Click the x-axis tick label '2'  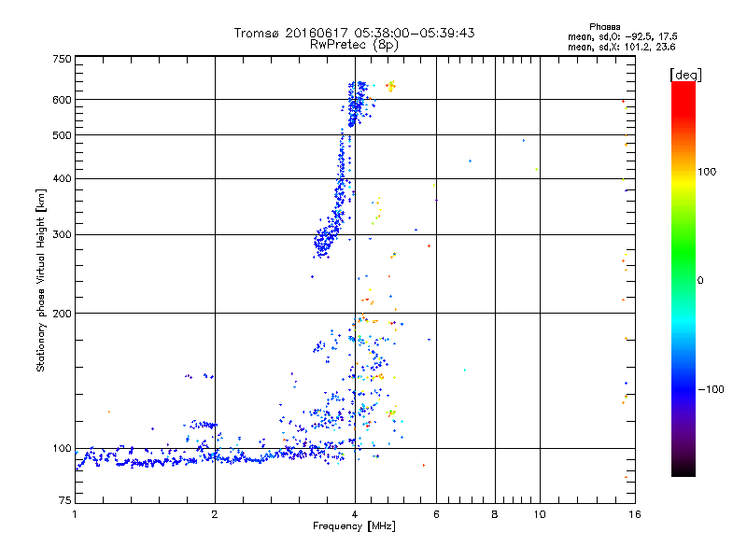(215, 514)
